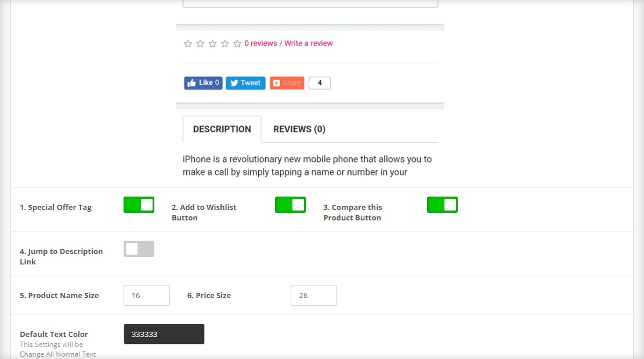This screenshot has height=359, width=644.
Task: Click the Facebook Like button
Action: click(203, 83)
